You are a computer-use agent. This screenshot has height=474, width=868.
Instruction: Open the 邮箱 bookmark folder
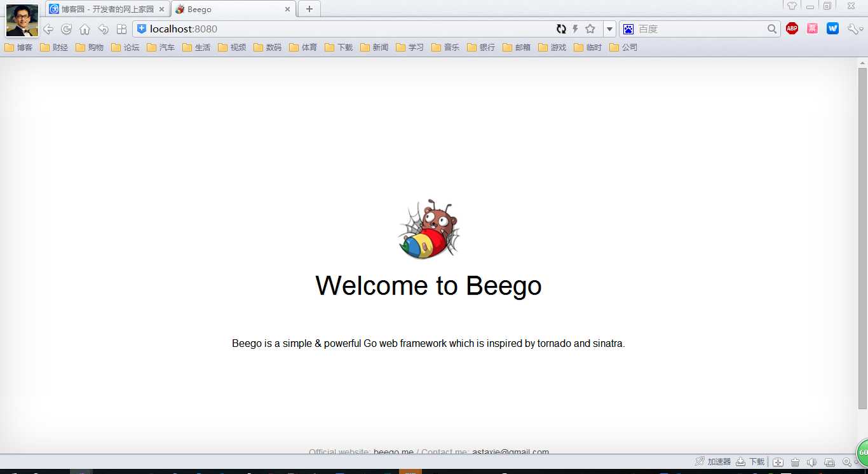pos(517,48)
